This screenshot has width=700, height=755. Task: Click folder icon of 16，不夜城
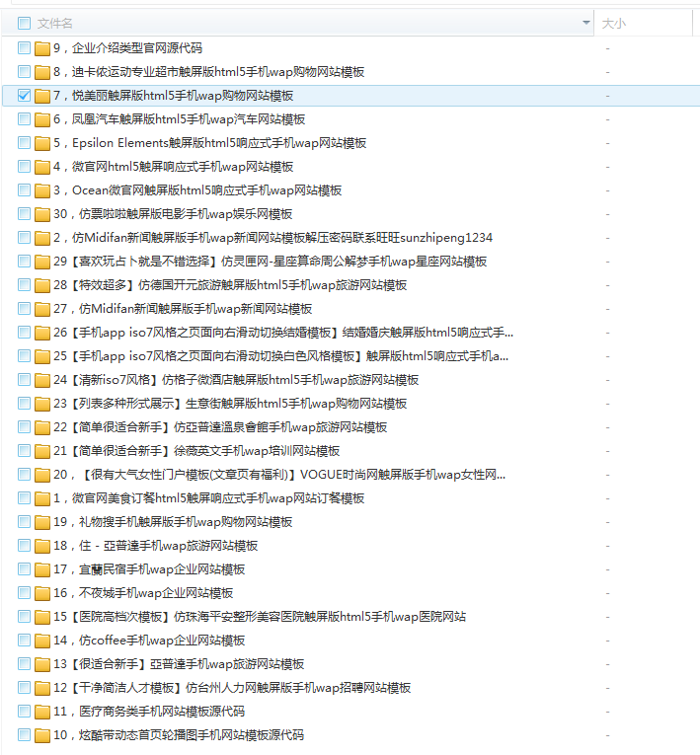42,593
